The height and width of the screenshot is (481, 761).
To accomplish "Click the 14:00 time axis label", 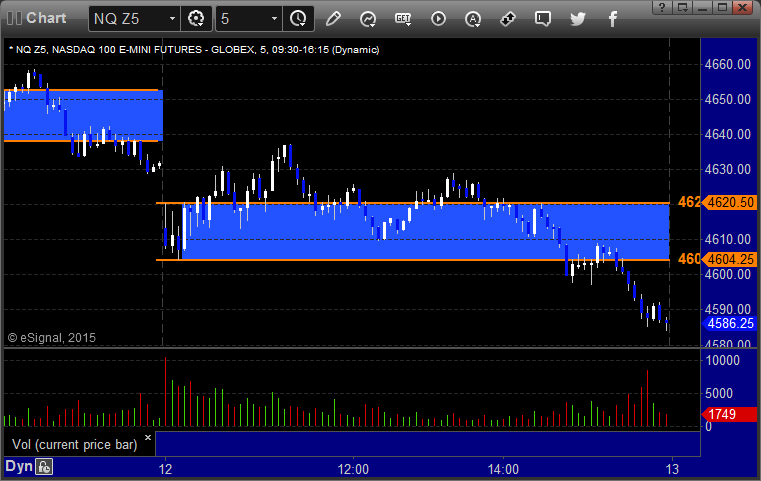I will pyautogui.click(x=503, y=469).
